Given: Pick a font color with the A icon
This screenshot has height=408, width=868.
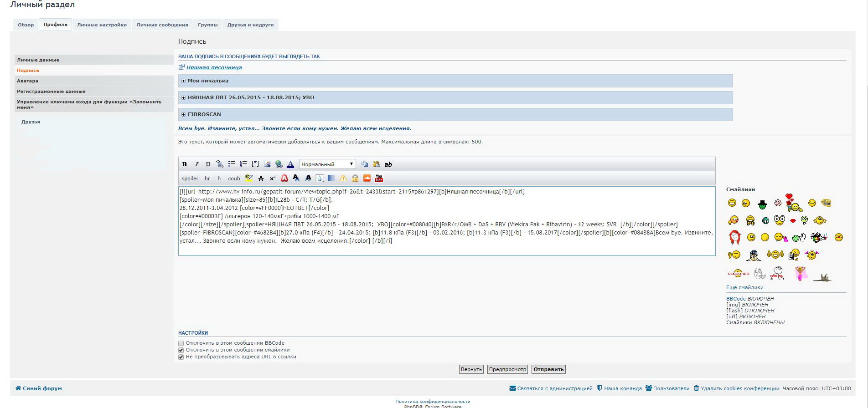Looking at the screenshot, I should pos(290,164).
